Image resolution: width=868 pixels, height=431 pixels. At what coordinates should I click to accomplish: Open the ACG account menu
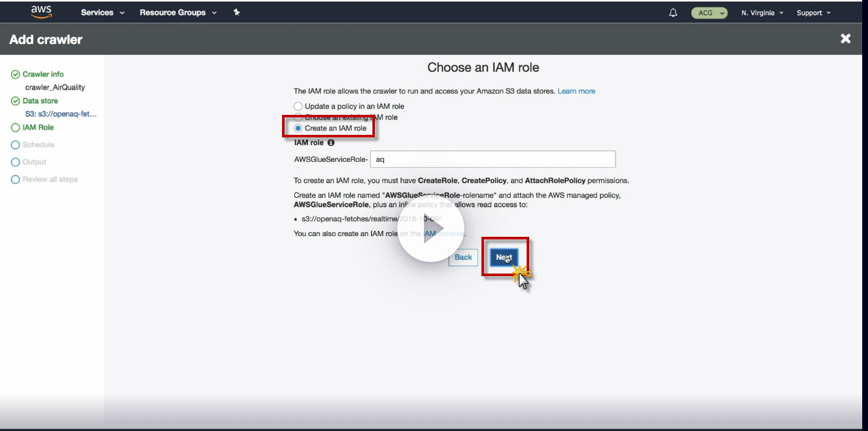click(709, 13)
